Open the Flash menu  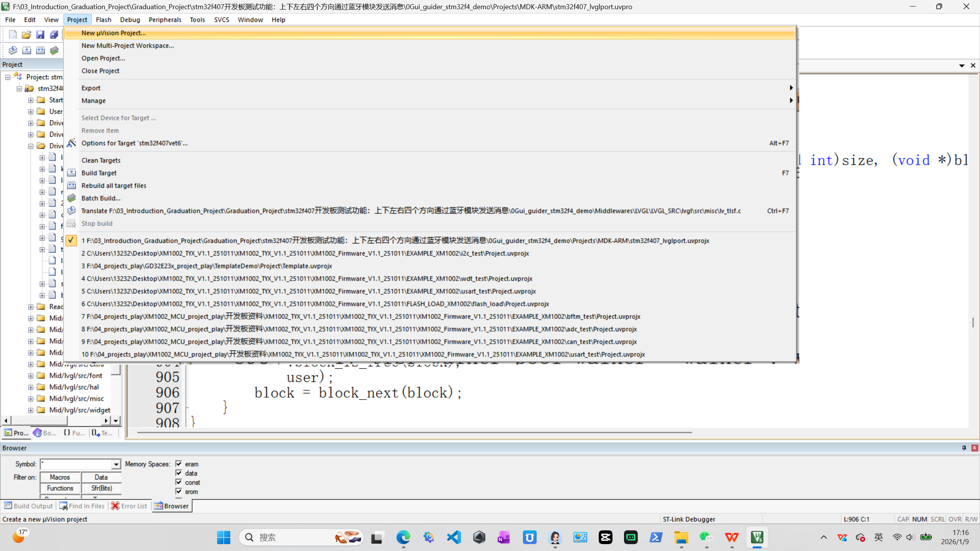tap(103, 20)
